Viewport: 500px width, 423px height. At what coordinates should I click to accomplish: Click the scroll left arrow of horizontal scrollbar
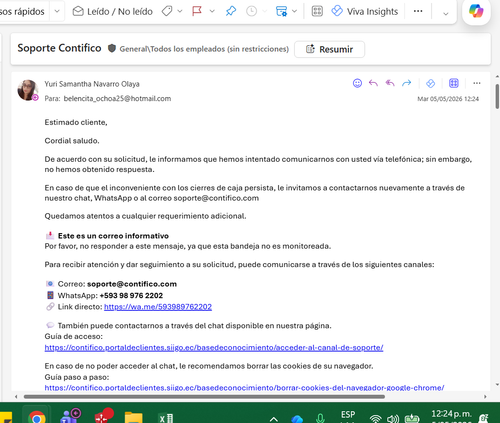click(x=16, y=397)
